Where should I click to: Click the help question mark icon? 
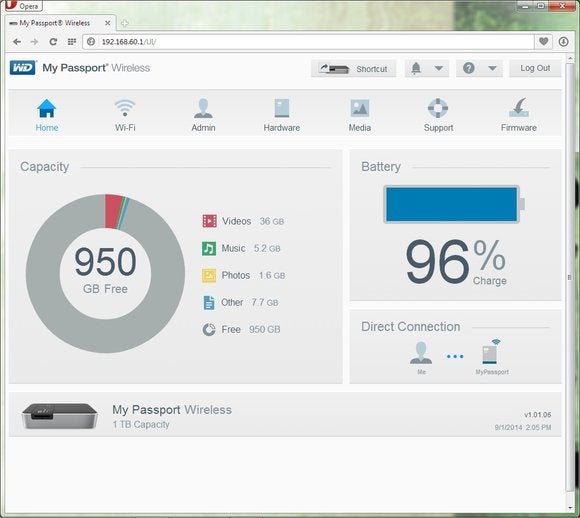pos(469,68)
